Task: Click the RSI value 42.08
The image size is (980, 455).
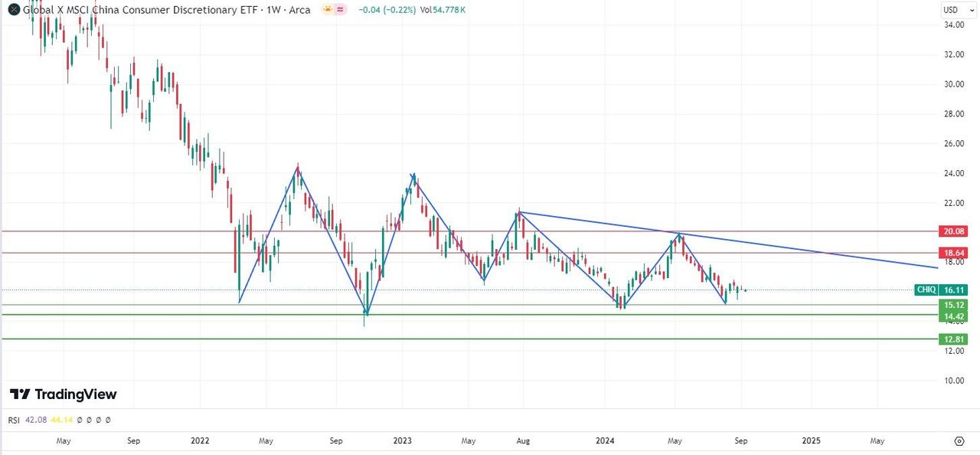Action: point(35,420)
